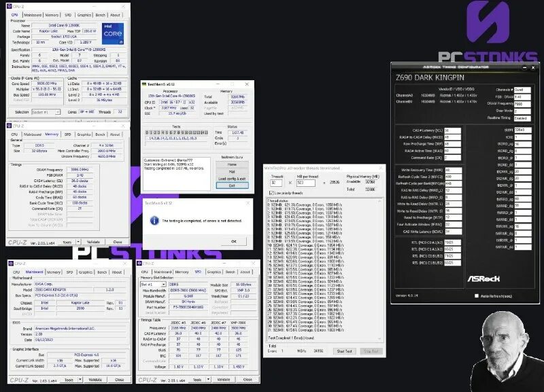The height and width of the screenshot is (392, 544).
Task: Open the memory slot selection dropdown in SPD tab
Action: coord(163,284)
